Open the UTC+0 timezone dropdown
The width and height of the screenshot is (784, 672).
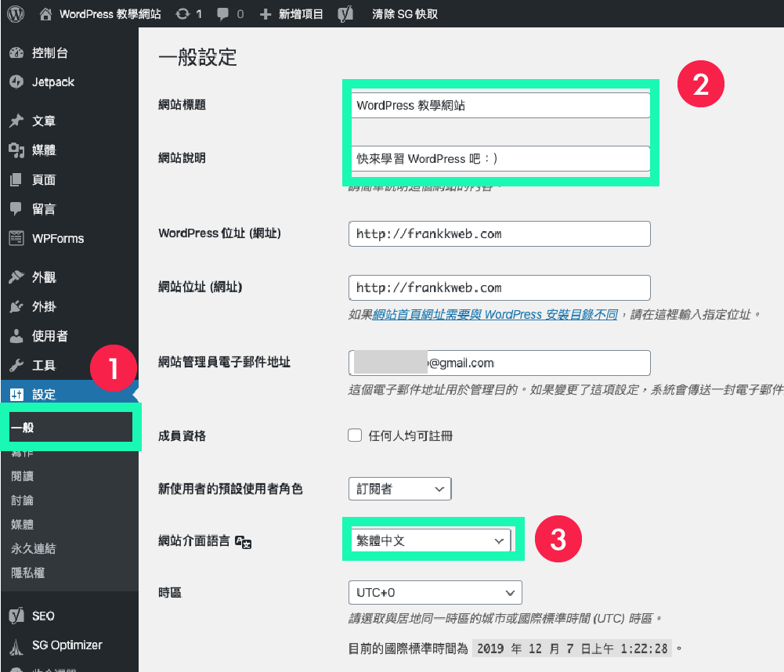click(x=435, y=592)
